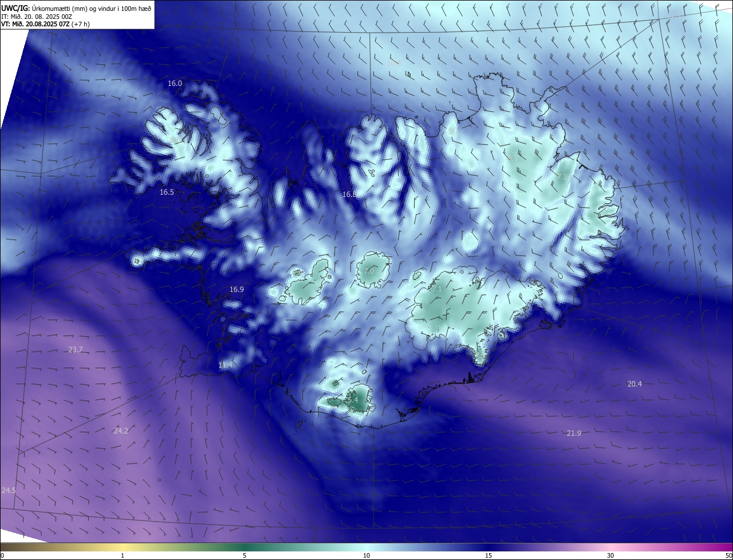Click the 16.9 value label on the map
This screenshot has width=733, height=560.
pos(237,290)
